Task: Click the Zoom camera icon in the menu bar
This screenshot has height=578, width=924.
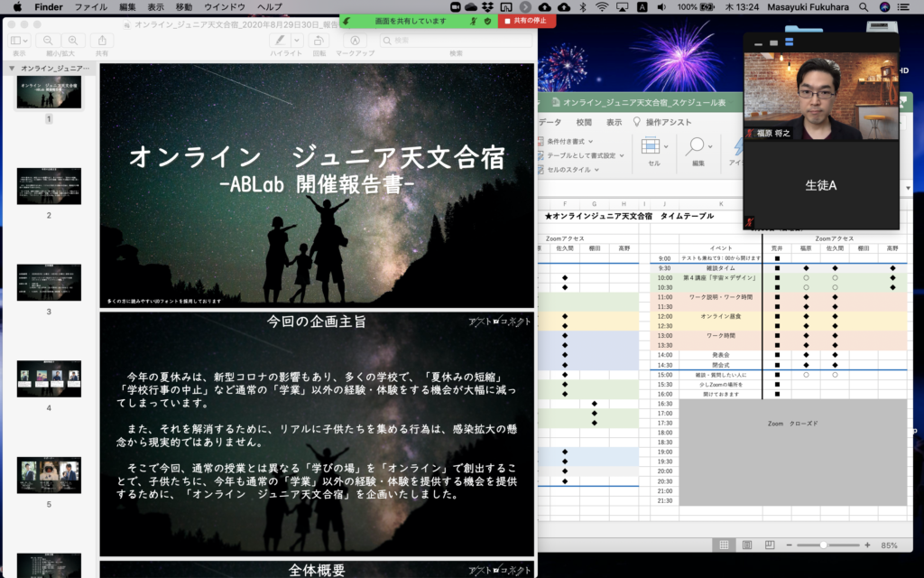Action: click(455, 7)
